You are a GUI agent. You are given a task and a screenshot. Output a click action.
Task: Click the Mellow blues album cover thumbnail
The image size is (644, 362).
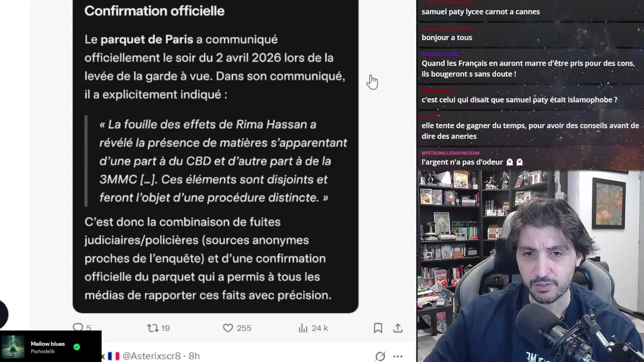pos(13,347)
